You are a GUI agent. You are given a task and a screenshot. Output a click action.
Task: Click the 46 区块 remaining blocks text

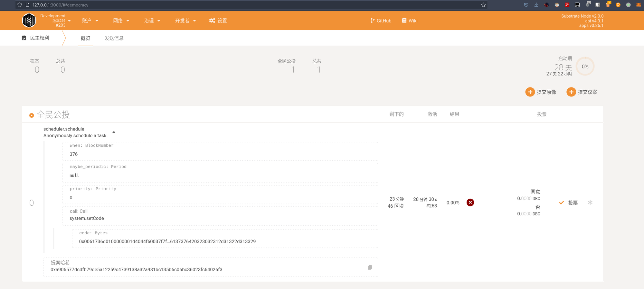click(396, 206)
